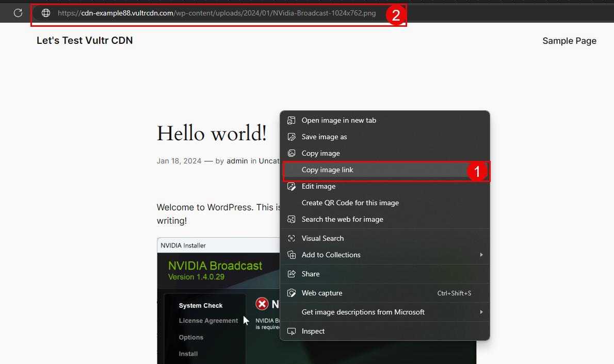Click Install step in installer image
Viewport: 614px width, 364px height.
pyautogui.click(x=188, y=354)
